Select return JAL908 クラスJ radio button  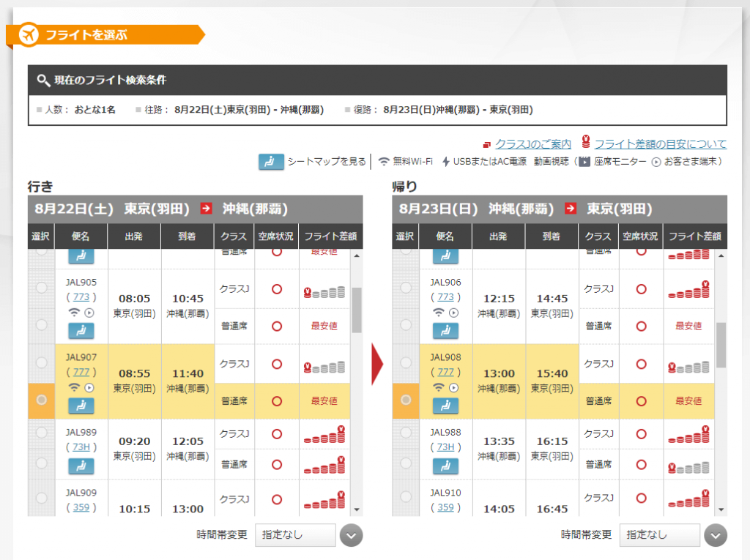(406, 362)
